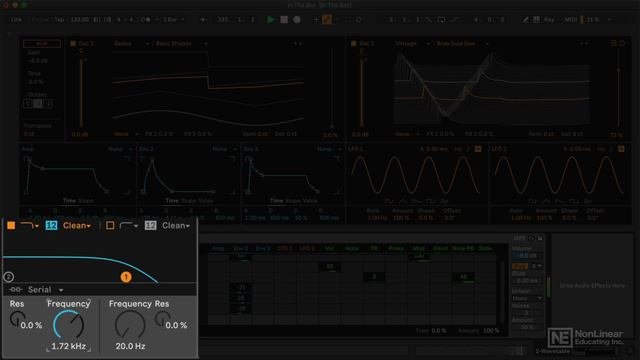Image resolution: width=640 pixels, height=360 pixels.
Task: Toggle the Sub oscillator button
Action: click(x=42, y=43)
